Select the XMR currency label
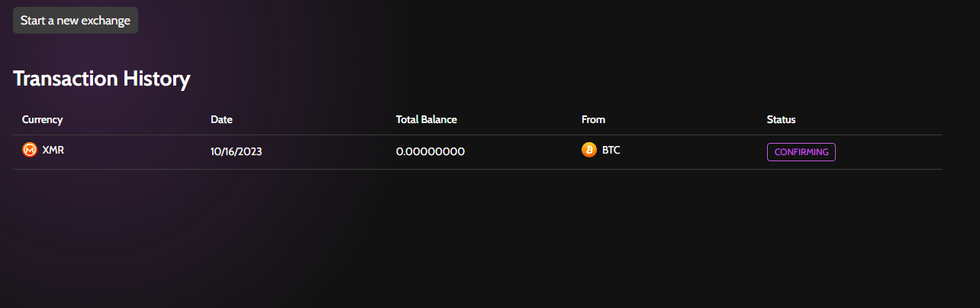980x308 pixels. coord(53,150)
